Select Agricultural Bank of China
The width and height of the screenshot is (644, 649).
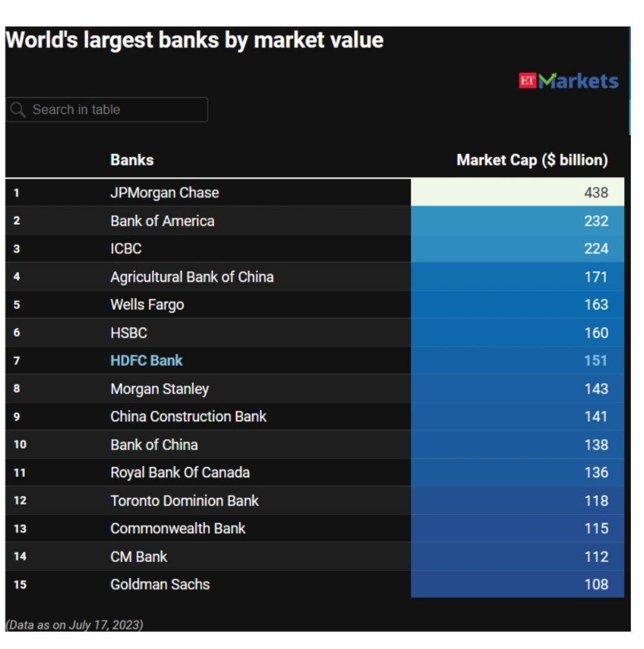[x=192, y=277]
